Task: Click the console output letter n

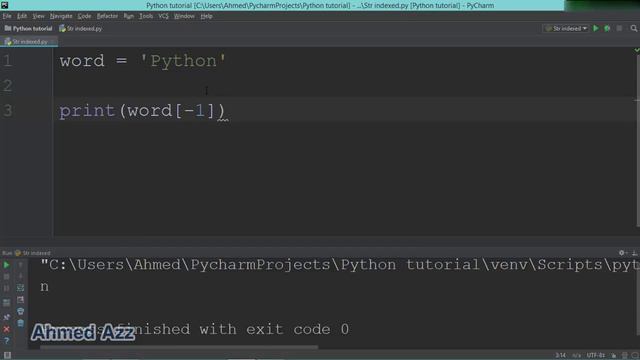Action: pyautogui.click(x=44, y=287)
